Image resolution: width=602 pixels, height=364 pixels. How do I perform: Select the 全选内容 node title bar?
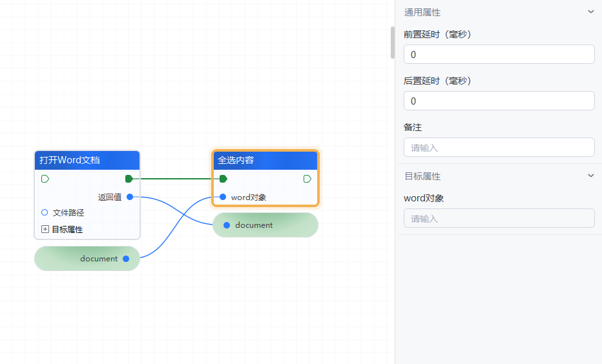click(x=265, y=160)
